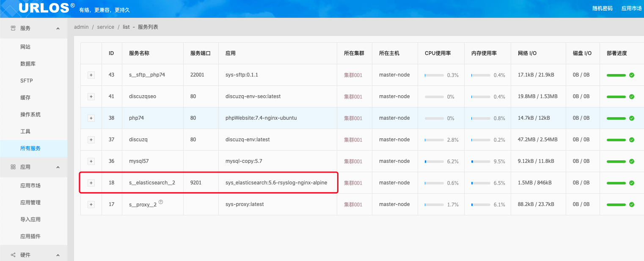644x261 pixels.
Task: Open 随机密码 in the top bar
Action: point(602,8)
